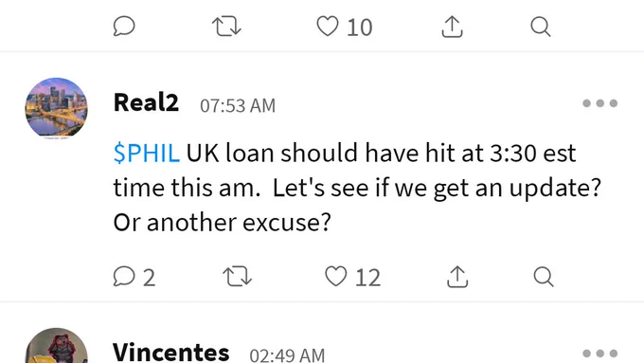Viewport: 644px width, 363px height.
Task: Reply to the top post via comment icon
Action: pos(124,27)
